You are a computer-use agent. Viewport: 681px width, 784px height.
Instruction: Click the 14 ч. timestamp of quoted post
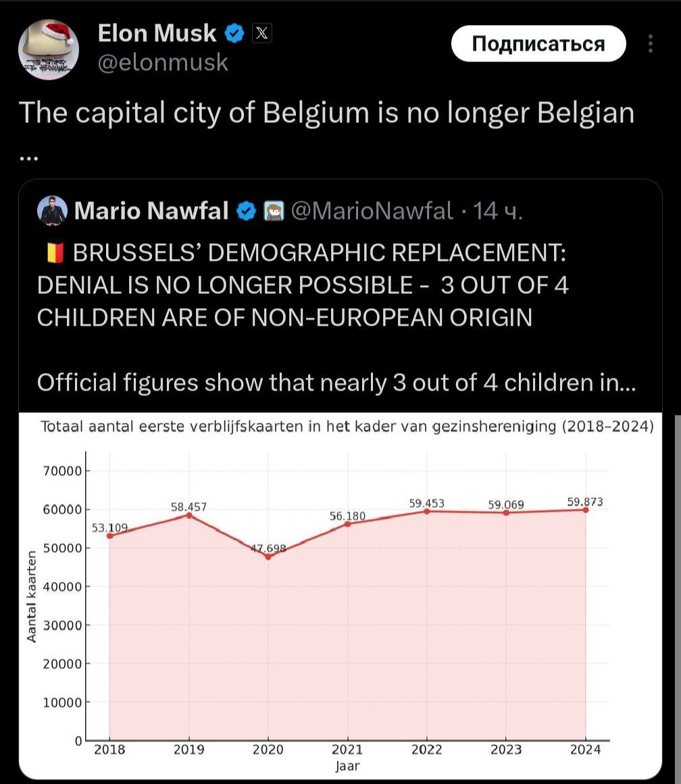[x=497, y=212]
